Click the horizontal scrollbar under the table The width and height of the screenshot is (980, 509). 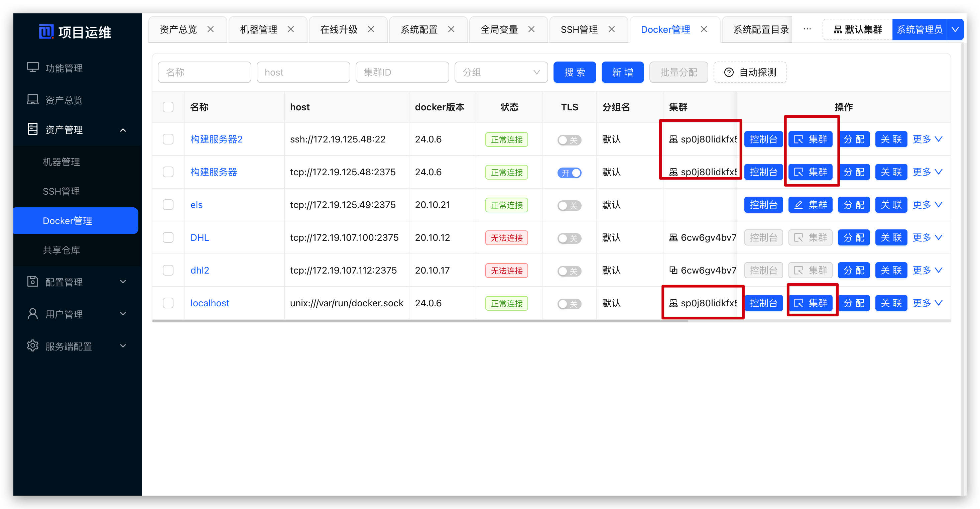click(x=418, y=321)
